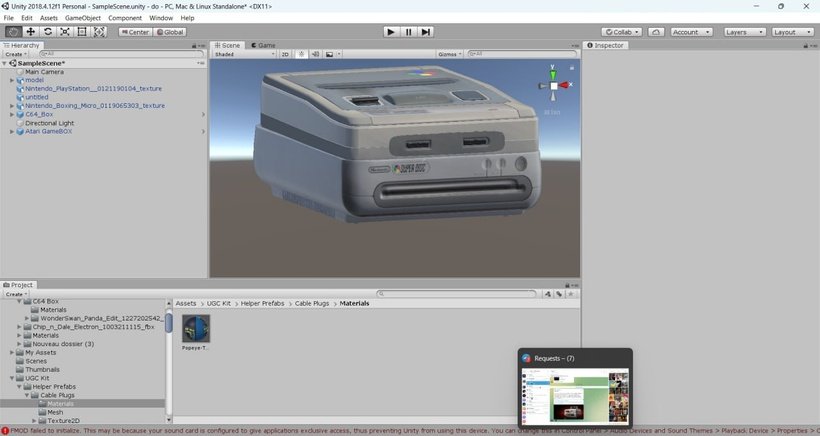
Task: Click the Collab button
Action: (621, 32)
